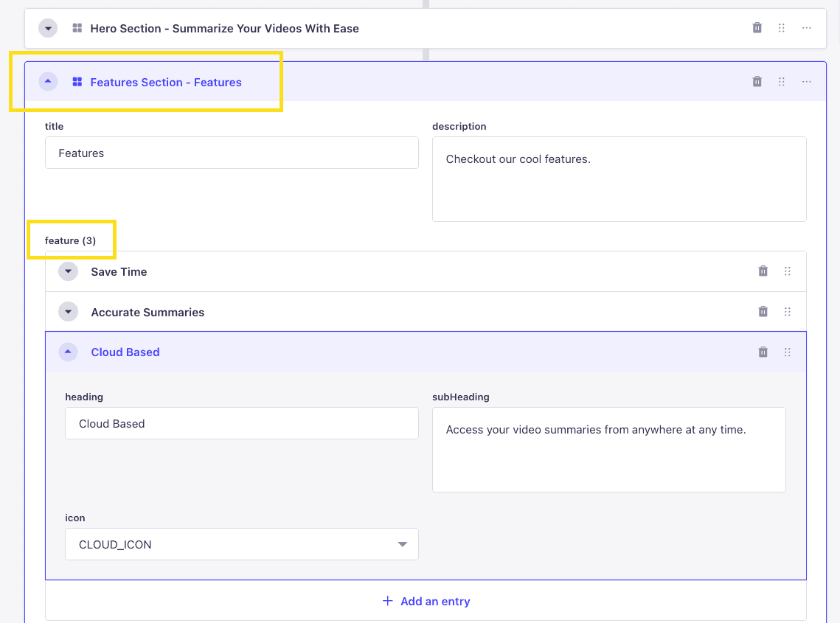Viewport: 840px width, 623px height.
Task: Click drag handle of Cloud Based entry
Action: (x=788, y=352)
